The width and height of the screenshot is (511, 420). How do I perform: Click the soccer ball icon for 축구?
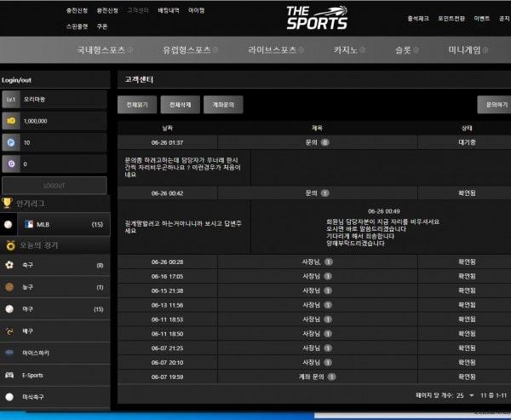[9, 265]
